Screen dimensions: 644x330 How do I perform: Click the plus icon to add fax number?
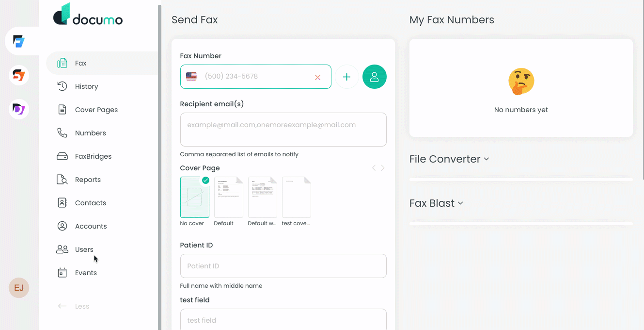tap(346, 77)
